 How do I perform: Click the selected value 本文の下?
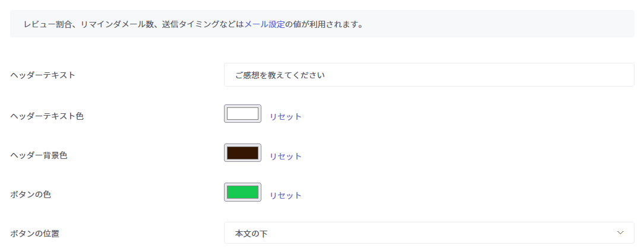pos(251,234)
